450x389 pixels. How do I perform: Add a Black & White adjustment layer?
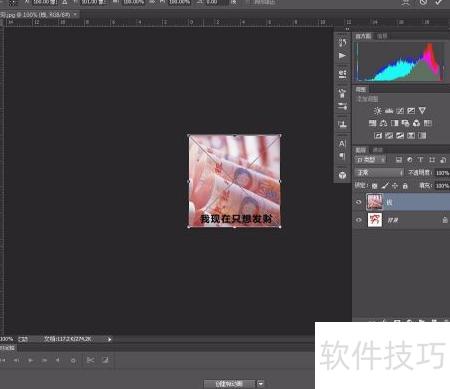(x=395, y=123)
